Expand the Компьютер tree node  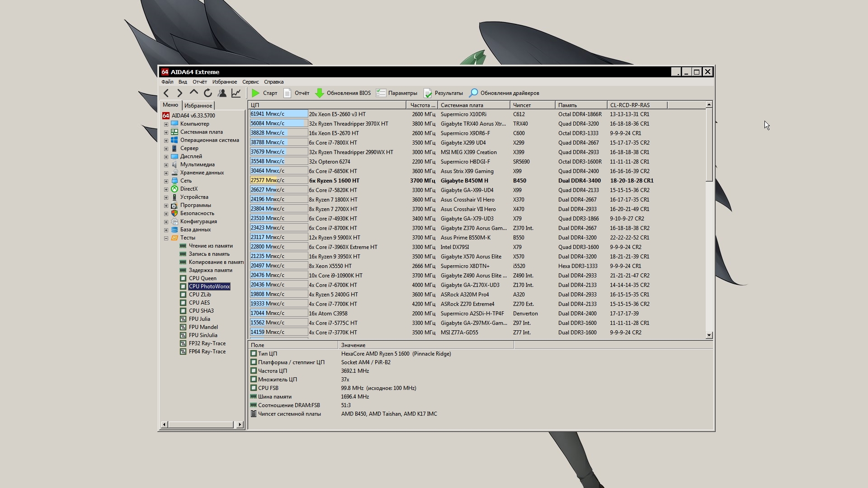(166, 124)
